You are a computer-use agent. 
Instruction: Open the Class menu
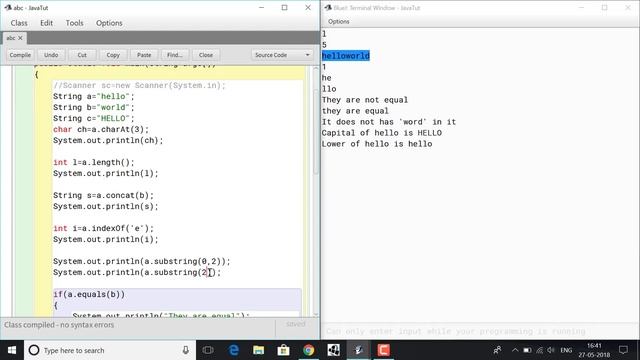tap(19, 23)
